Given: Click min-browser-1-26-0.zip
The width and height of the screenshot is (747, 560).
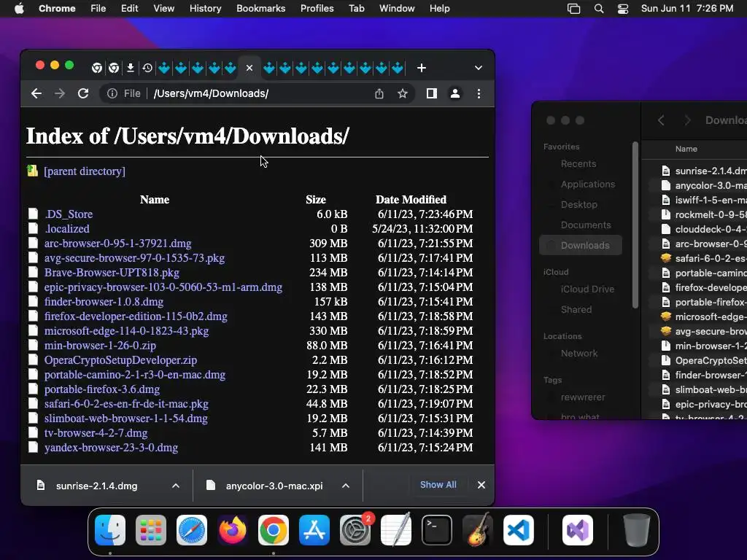Looking at the screenshot, I should click(100, 345).
